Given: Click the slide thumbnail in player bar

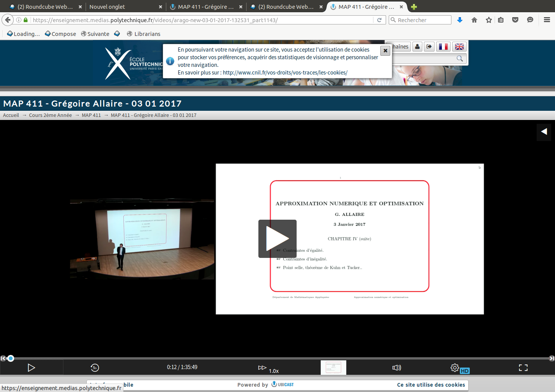Looking at the screenshot, I should (333, 368).
